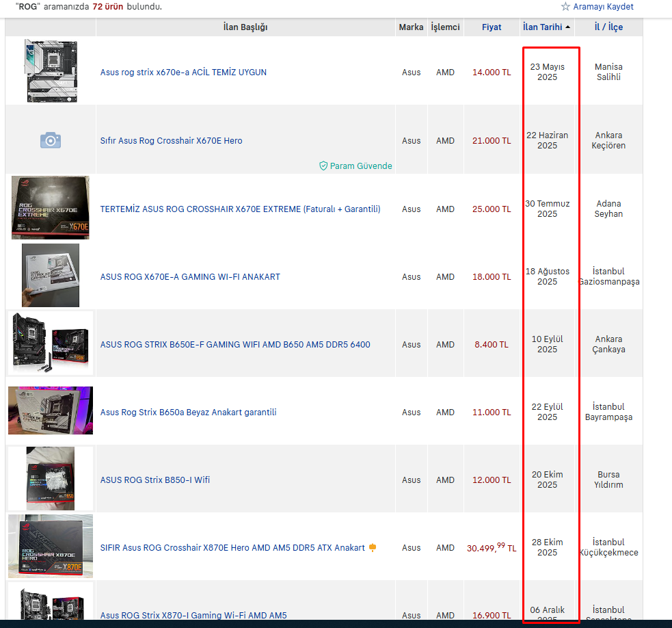672x628 pixels.
Task: Click the price '8.400 TL'
Action: click(x=492, y=345)
